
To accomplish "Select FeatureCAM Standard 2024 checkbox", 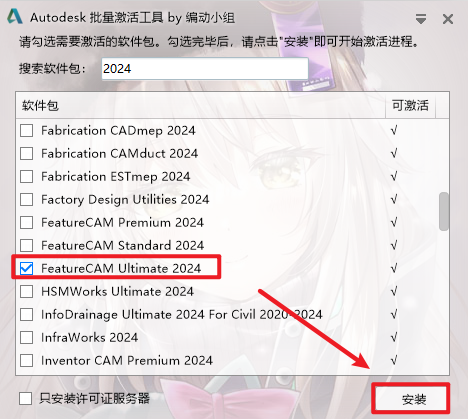I will [26, 245].
